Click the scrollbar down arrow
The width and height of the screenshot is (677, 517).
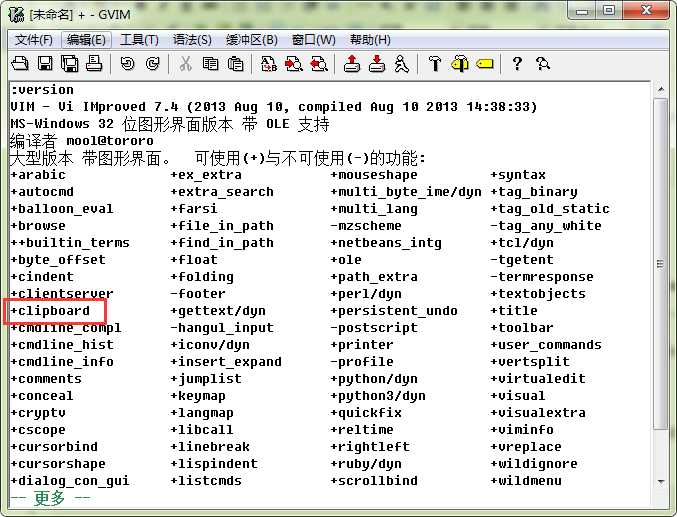661,481
